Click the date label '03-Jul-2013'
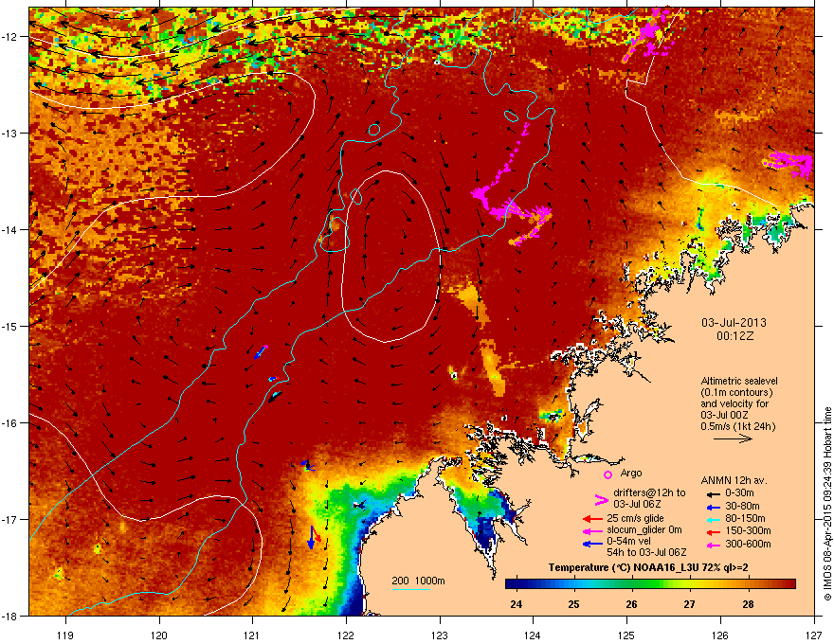 734,323
